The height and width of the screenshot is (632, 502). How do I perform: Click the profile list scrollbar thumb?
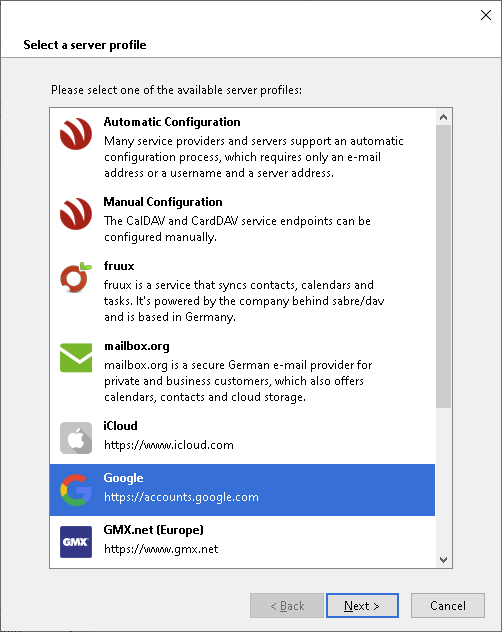pos(444,266)
